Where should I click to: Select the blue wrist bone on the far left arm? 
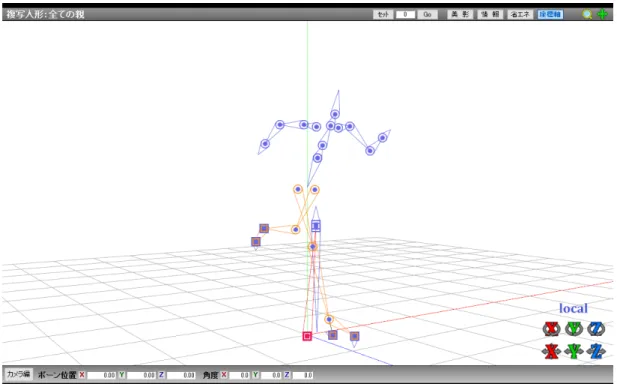tap(265, 144)
